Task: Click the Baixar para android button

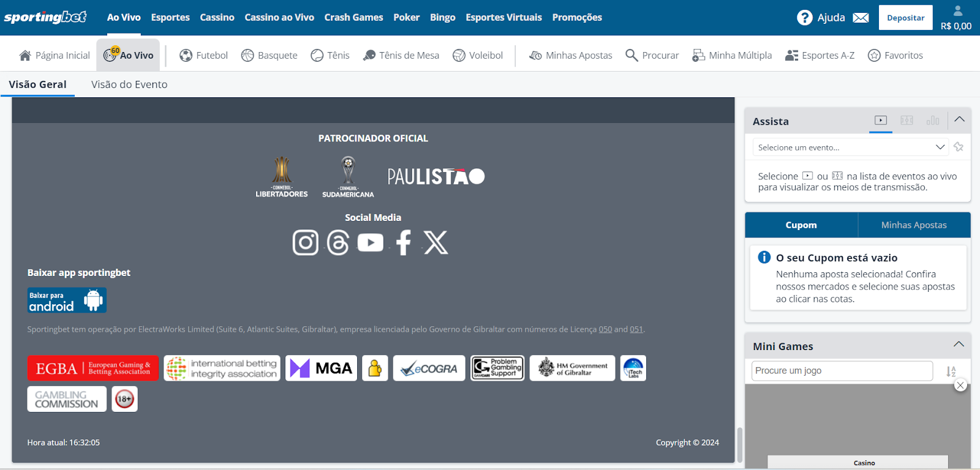Action: tap(67, 300)
